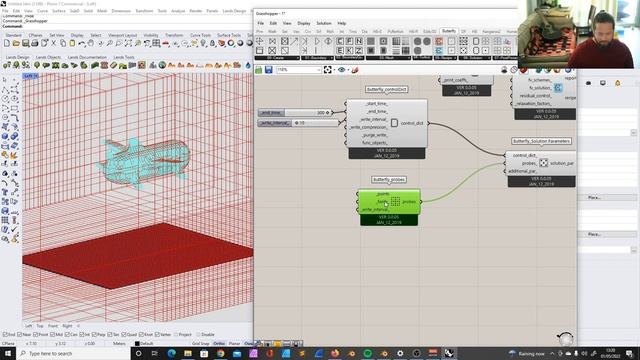
Task: Switch to Lands Objects toolbar tab
Action: [48, 57]
